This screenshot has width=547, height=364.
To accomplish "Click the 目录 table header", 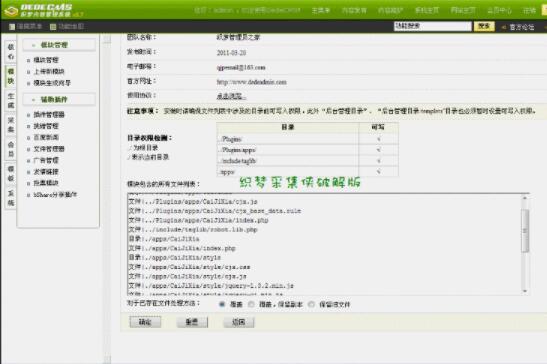I will [x=288, y=127].
